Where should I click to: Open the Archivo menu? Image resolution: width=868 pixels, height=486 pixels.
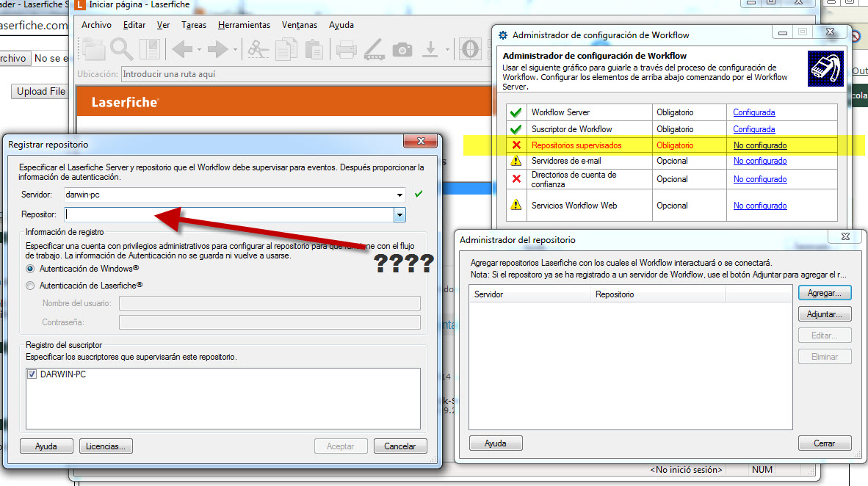click(96, 25)
